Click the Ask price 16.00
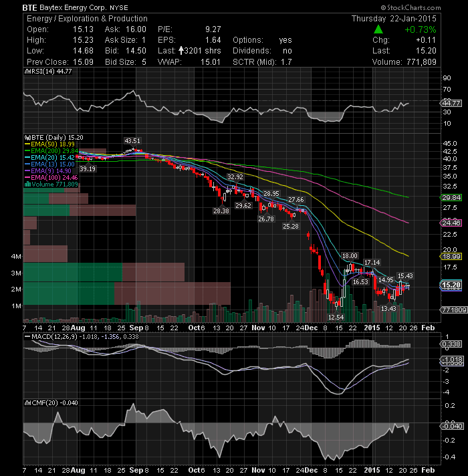The height and width of the screenshot is (476, 468). coord(136,29)
